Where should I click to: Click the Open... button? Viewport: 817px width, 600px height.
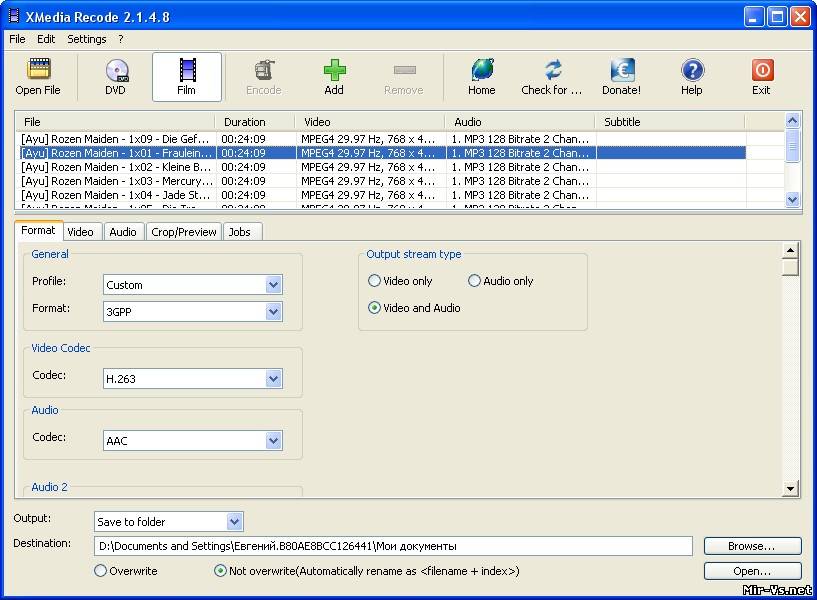coord(752,571)
